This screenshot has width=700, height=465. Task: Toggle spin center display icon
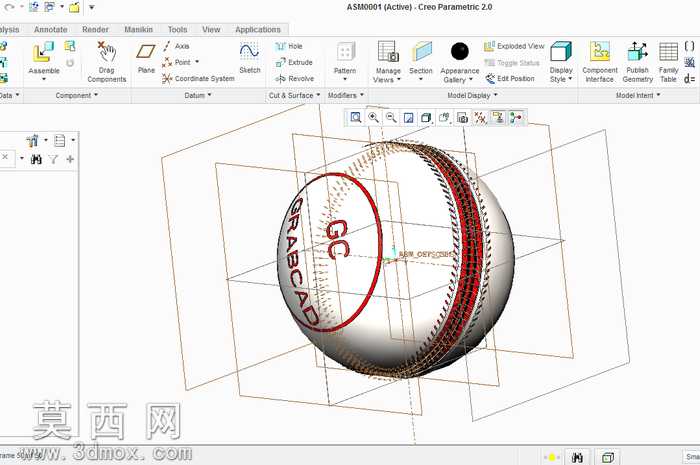(x=516, y=118)
